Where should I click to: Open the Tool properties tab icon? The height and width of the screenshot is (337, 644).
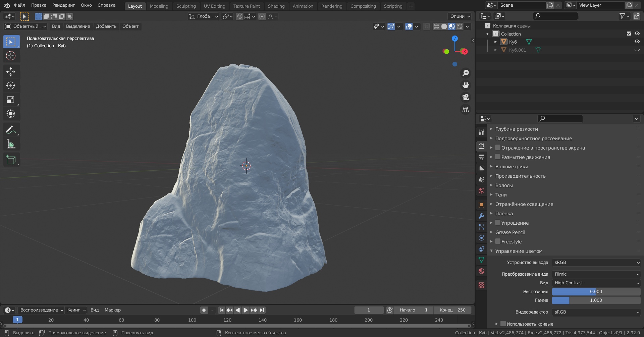pyautogui.click(x=481, y=132)
